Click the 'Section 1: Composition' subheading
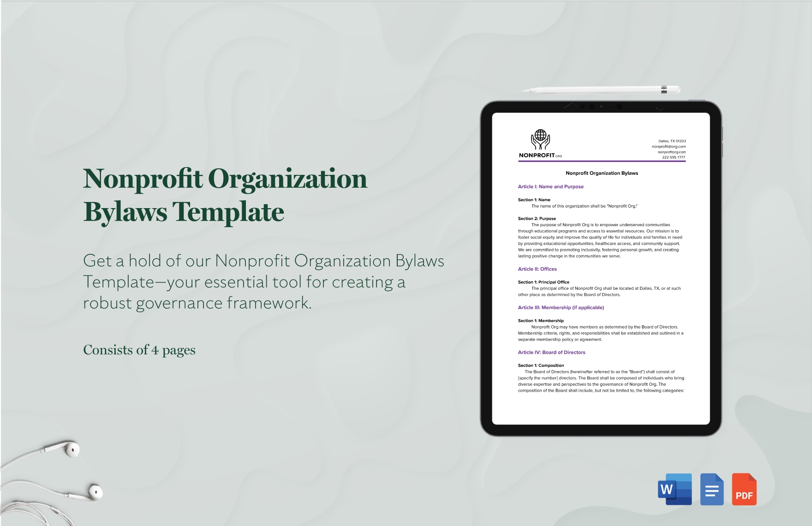812x526 pixels. 541,365
